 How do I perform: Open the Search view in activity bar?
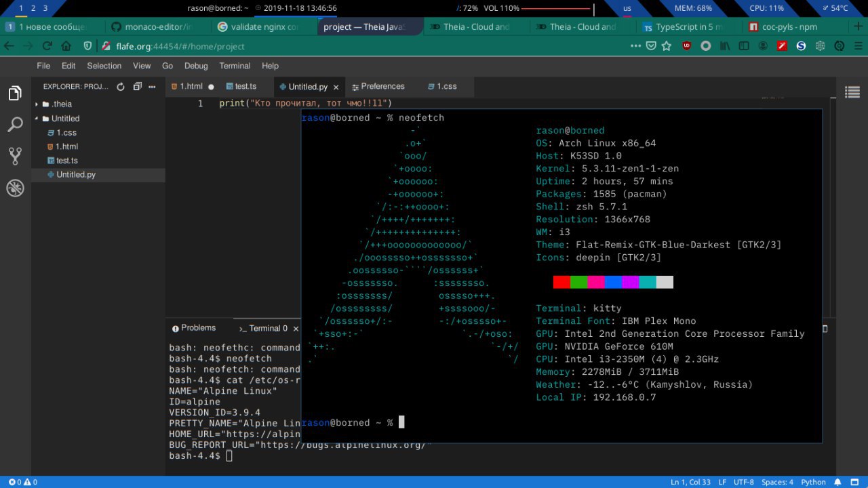click(x=15, y=125)
